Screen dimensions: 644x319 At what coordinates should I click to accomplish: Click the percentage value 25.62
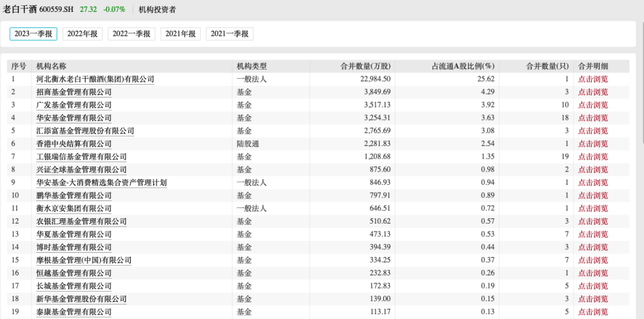[x=487, y=79]
